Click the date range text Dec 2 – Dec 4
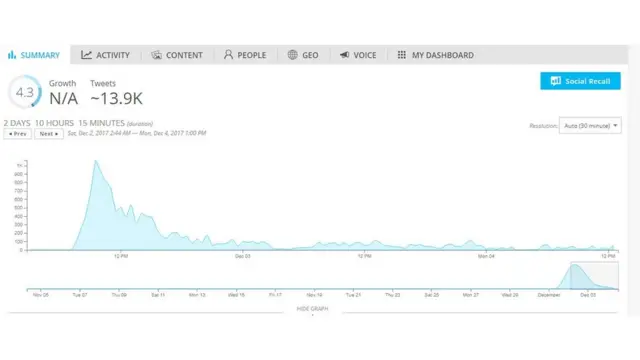640x360 pixels. point(137,133)
